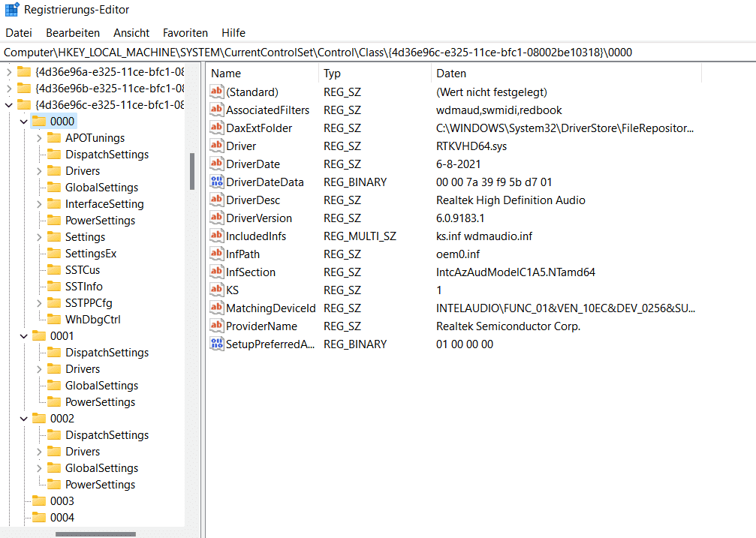Screen dimensions: 756x538
Task: Click the DriverDateData binary value icon
Action: tap(217, 182)
